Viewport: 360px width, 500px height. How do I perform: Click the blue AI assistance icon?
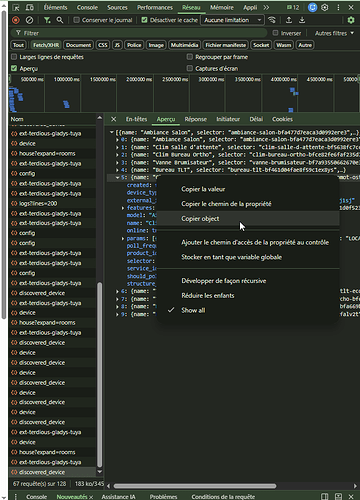[312, 7]
